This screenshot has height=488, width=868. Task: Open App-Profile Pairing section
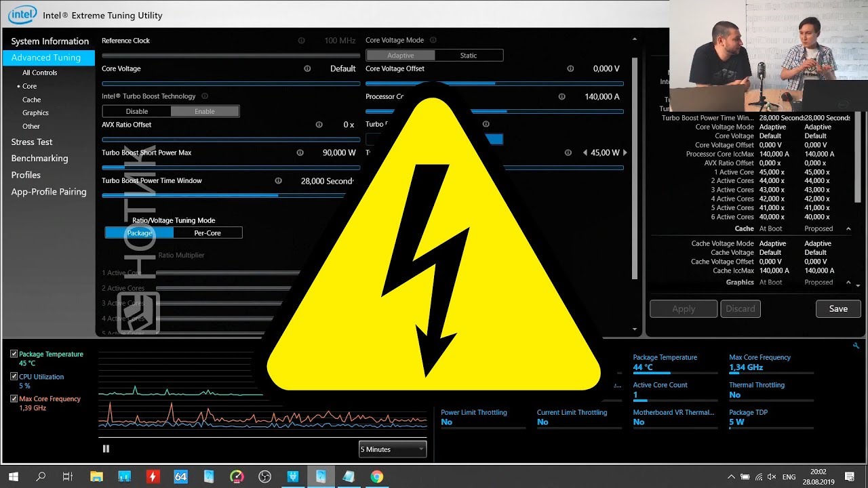pos(49,192)
